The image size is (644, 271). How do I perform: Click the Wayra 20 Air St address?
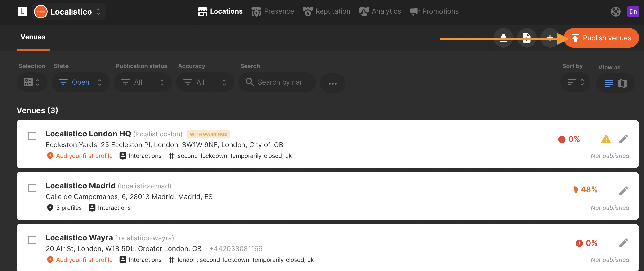point(124,249)
